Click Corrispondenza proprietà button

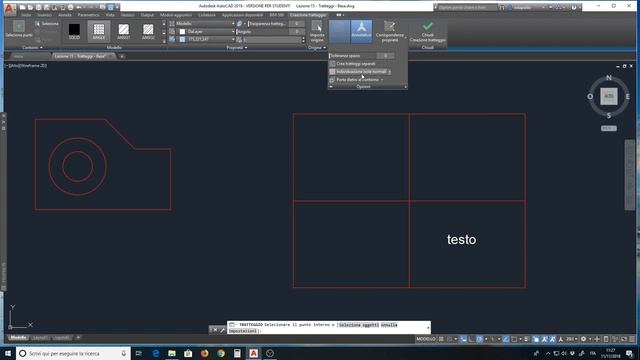(389, 31)
